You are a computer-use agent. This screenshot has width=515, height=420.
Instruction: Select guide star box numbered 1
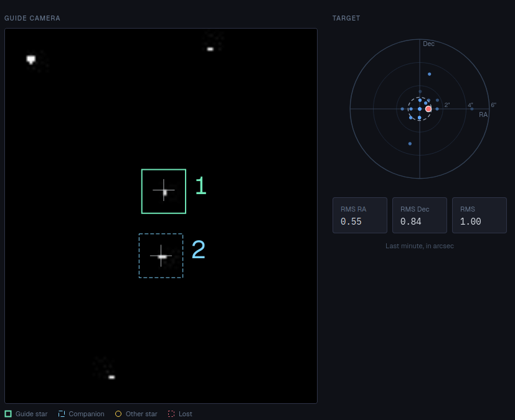(164, 191)
